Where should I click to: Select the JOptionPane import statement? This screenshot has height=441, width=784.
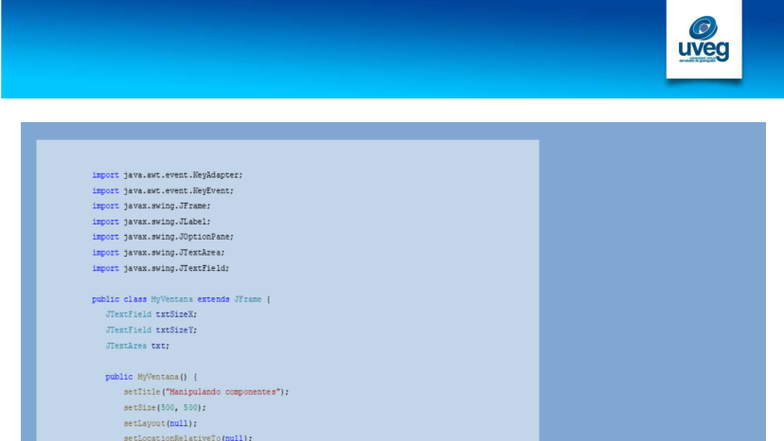point(163,237)
